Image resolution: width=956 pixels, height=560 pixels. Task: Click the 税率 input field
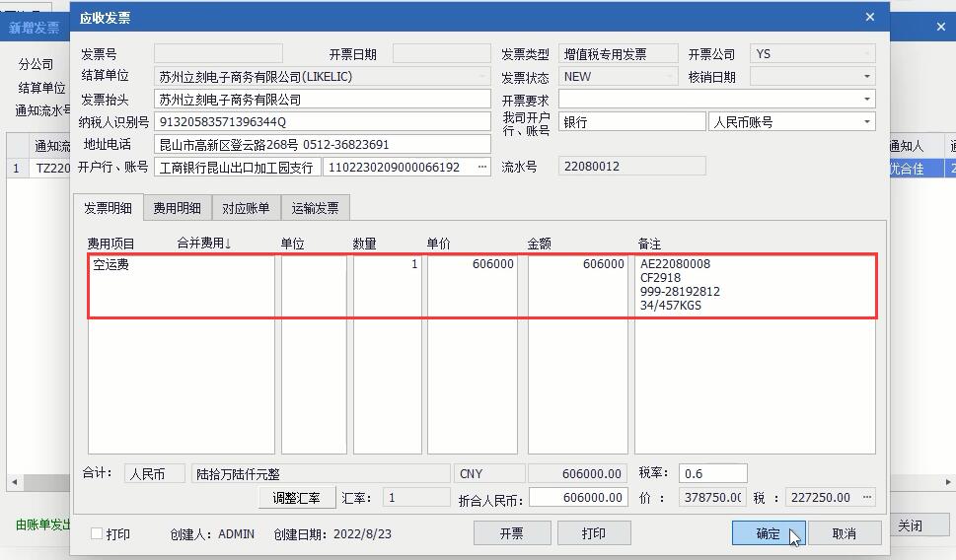pyautogui.click(x=713, y=473)
